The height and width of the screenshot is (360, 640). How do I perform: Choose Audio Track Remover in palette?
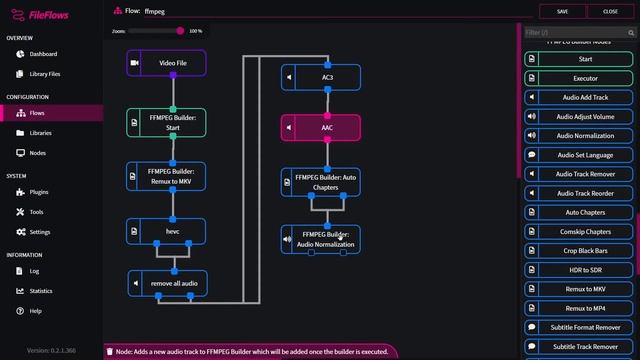(579, 174)
